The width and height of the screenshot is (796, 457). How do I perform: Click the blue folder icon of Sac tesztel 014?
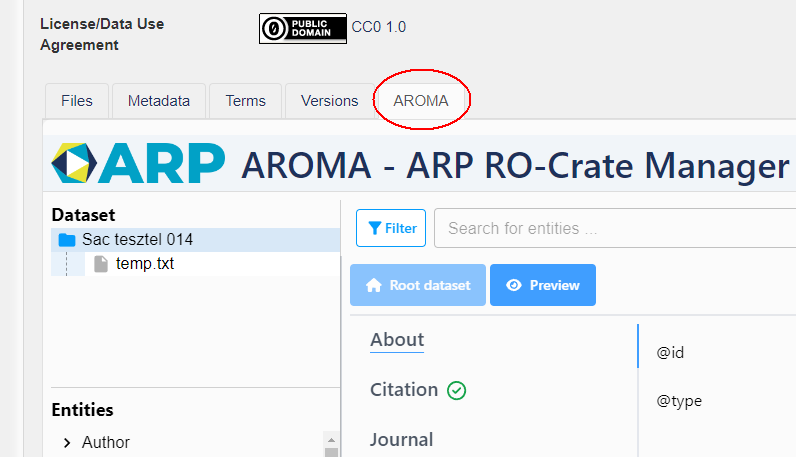[x=67, y=240]
